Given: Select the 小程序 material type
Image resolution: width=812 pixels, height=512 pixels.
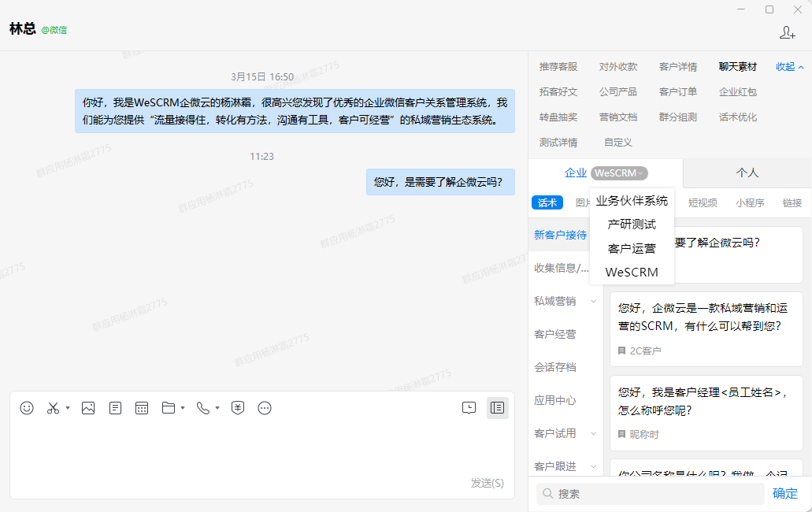Looking at the screenshot, I should 750,203.
